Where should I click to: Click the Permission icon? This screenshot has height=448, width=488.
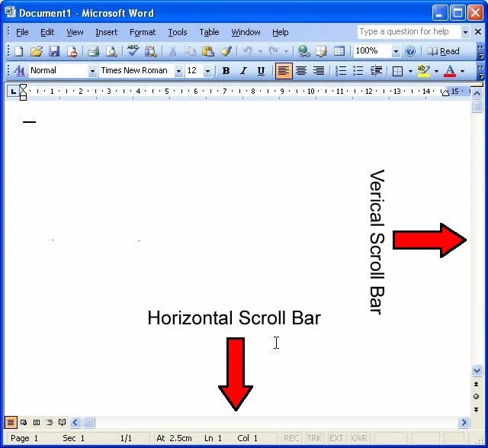pos(72,51)
